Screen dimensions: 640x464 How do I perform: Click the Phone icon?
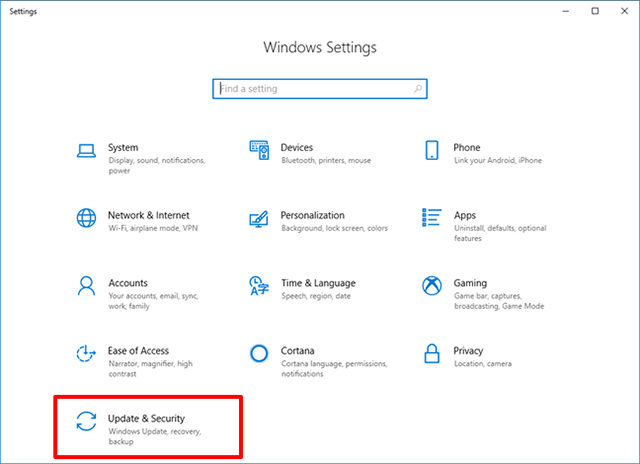point(432,150)
